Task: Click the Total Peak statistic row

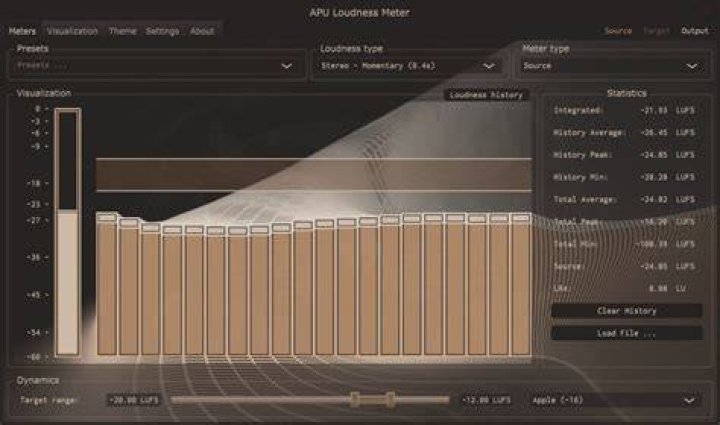Action: click(x=624, y=222)
